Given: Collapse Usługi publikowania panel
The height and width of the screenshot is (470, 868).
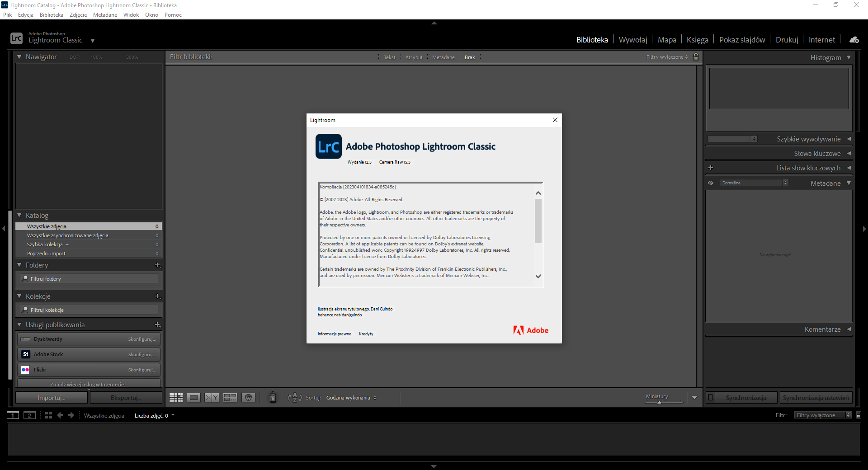Looking at the screenshot, I should (x=19, y=325).
